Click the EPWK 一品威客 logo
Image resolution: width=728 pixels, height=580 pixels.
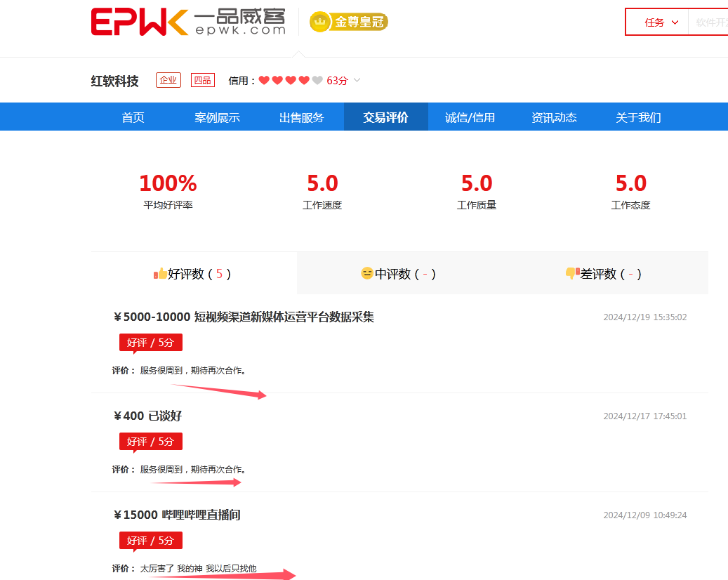click(x=188, y=22)
